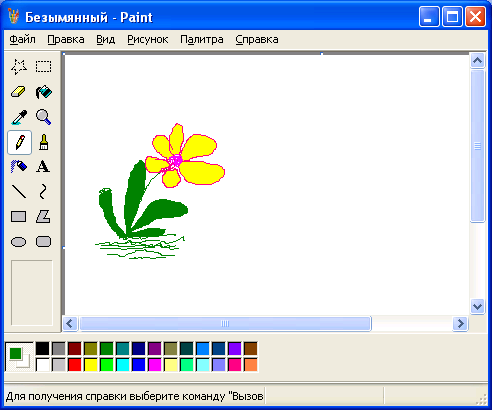This screenshot has height=410, width=492.
Task: Open the Палитра menu
Action: pyautogui.click(x=202, y=39)
